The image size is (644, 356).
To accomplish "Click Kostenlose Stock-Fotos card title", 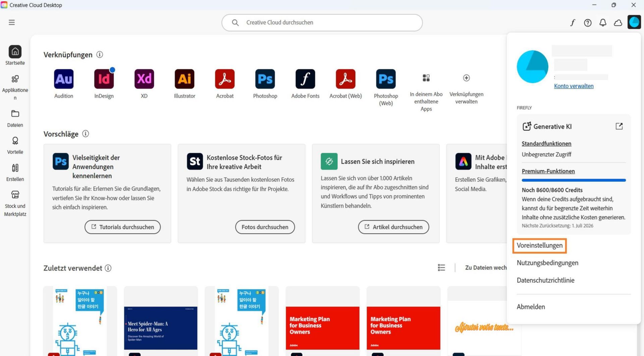I will 244,162.
